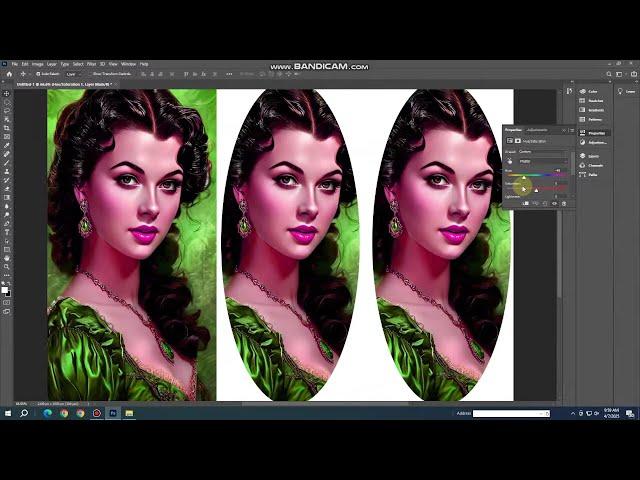
Task: Reset the adjustment to defaults
Action: click(545, 203)
